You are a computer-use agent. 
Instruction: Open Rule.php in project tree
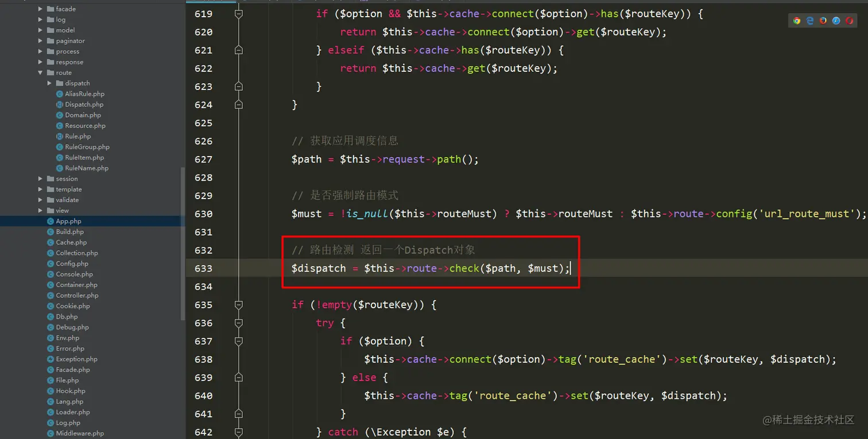point(77,137)
